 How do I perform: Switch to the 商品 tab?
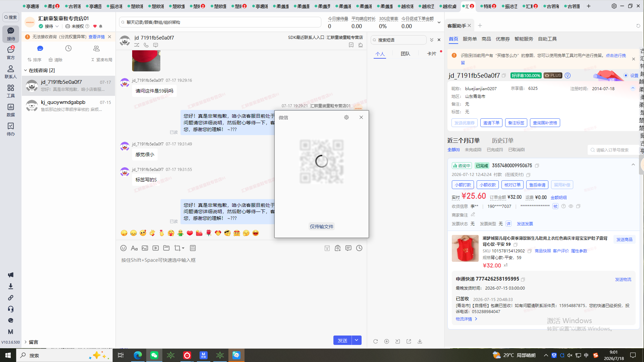pos(486,39)
